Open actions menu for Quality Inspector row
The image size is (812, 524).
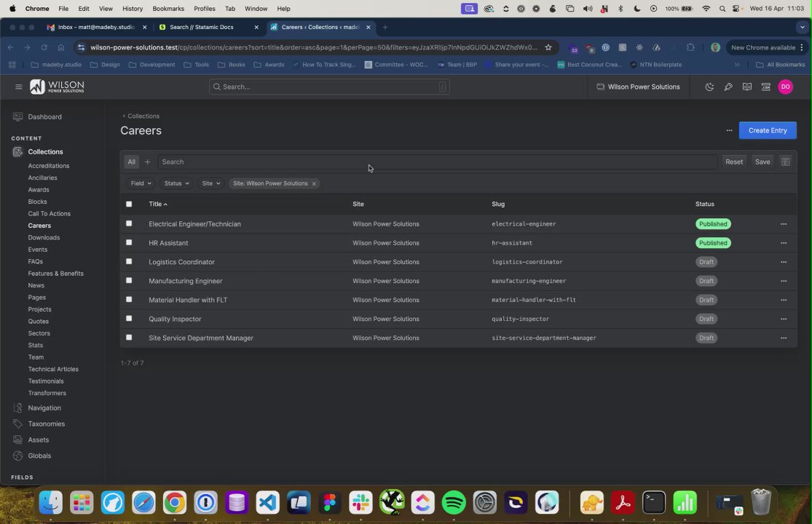coord(784,319)
